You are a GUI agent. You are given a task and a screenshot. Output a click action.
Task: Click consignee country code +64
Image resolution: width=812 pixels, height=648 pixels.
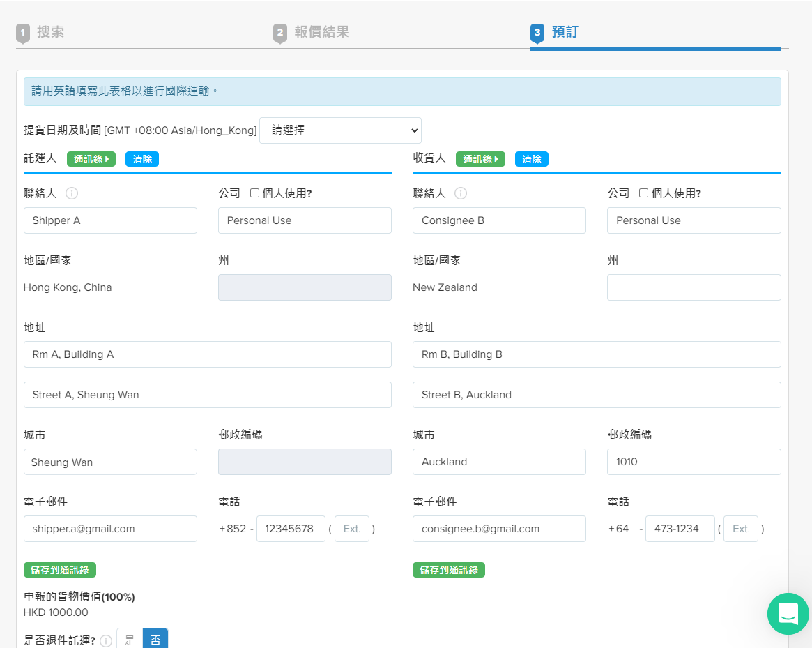(x=618, y=529)
